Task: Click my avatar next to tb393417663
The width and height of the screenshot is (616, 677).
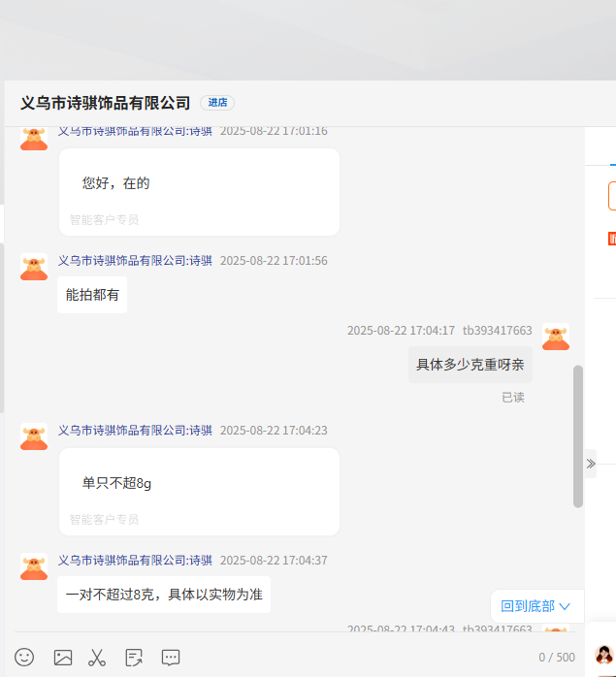Action: pos(556,337)
